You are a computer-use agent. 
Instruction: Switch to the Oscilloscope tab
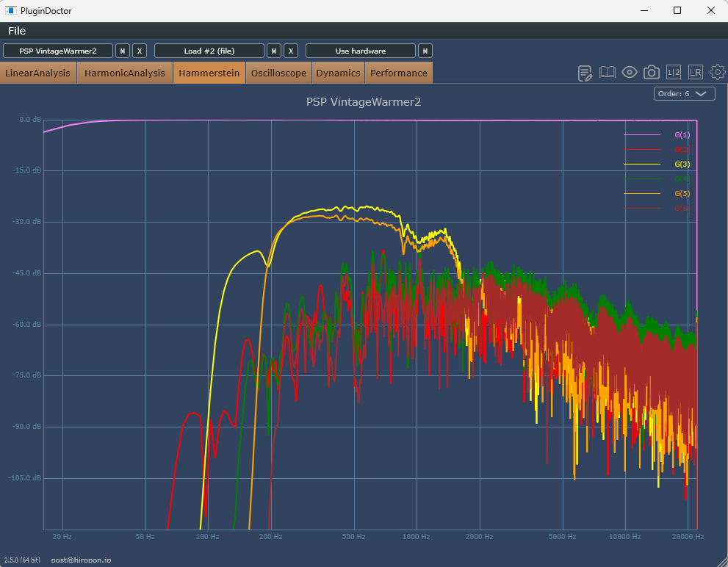coord(278,73)
